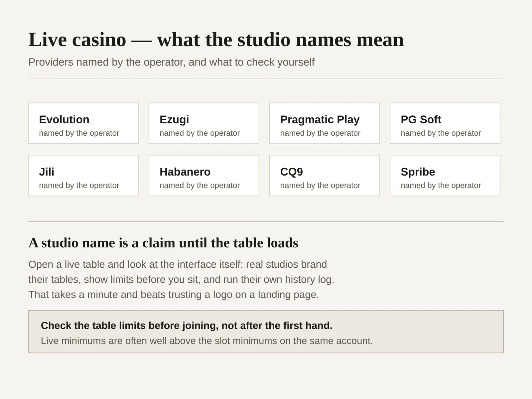
Task: Choose the PG Soft provider card
Action: [445, 123]
